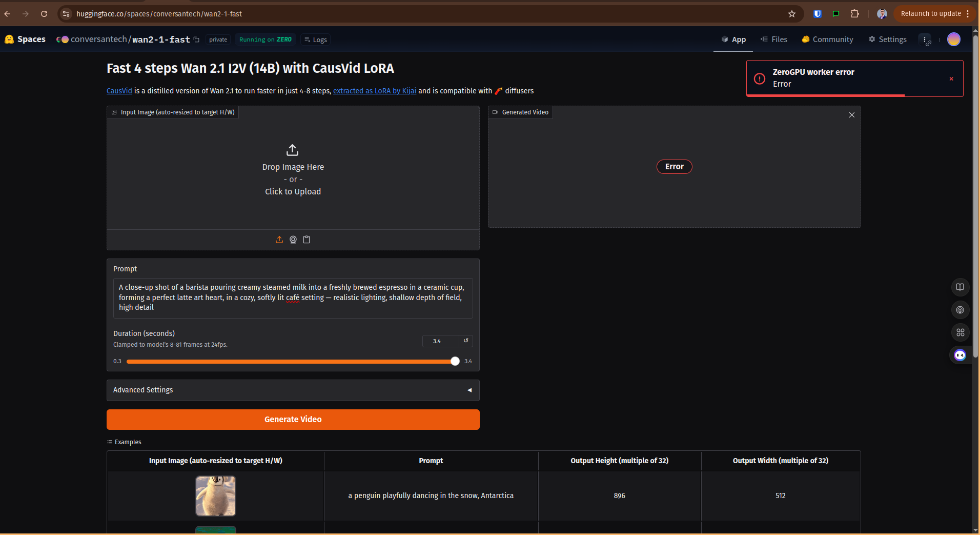Image resolution: width=980 pixels, height=535 pixels.
Task: Switch to the Files tab
Action: pos(774,39)
